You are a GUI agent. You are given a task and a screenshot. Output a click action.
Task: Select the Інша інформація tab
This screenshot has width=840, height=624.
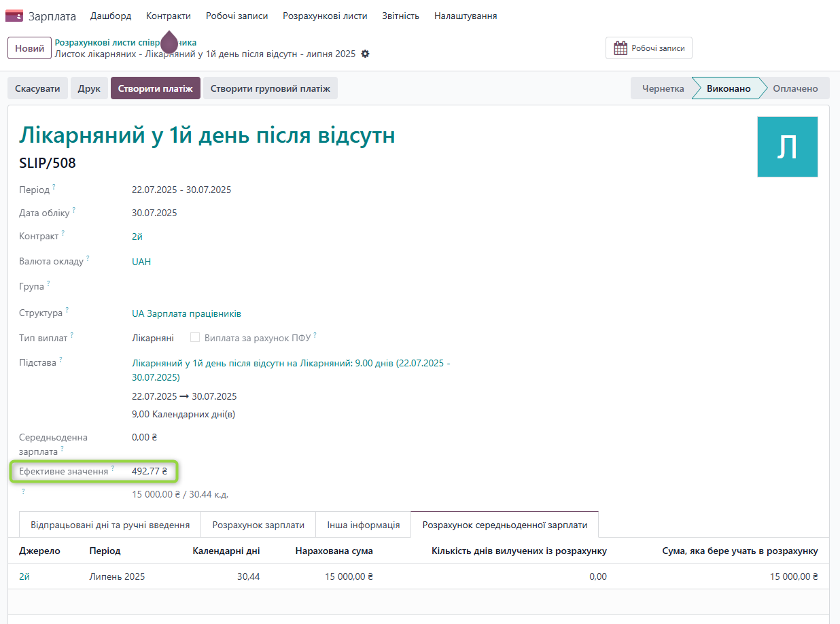click(x=363, y=525)
